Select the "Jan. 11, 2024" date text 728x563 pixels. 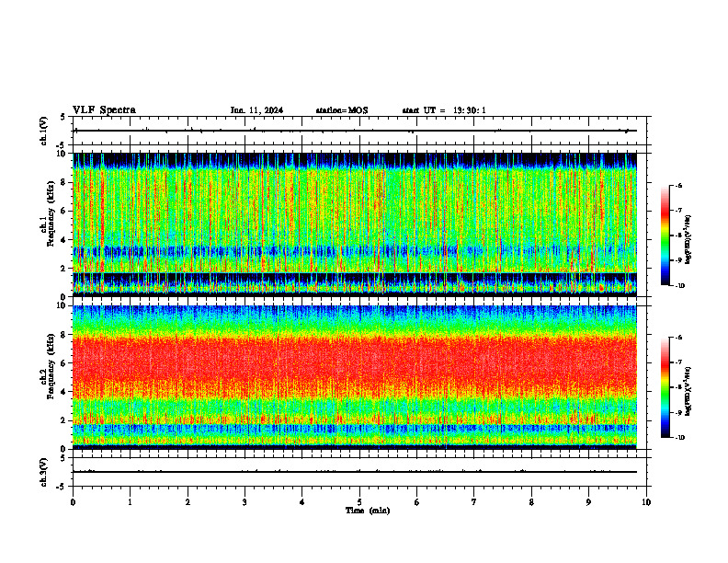(x=256, y=110)
